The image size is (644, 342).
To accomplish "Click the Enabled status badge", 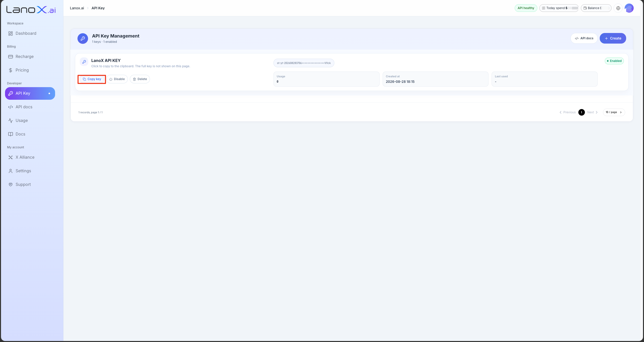I will [614, 61].
